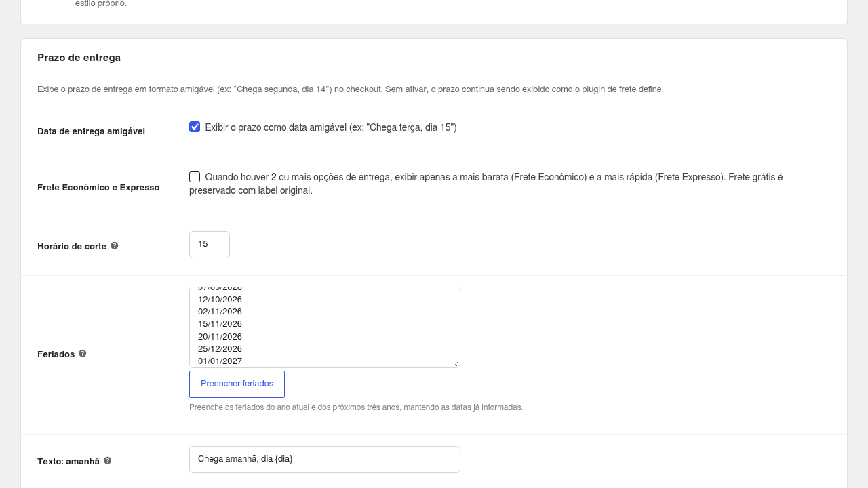This screenshot has height=488, width=868.
Task: Select the 01/01/2027 holiday line
Action: pyautogui.click(x=220, y=361)
